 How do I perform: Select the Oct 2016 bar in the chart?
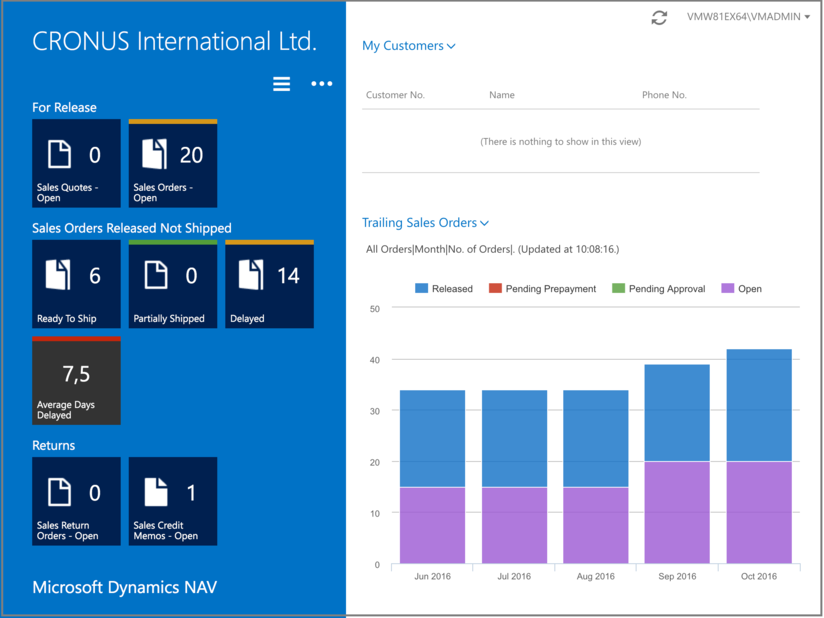tap(758, 450)
